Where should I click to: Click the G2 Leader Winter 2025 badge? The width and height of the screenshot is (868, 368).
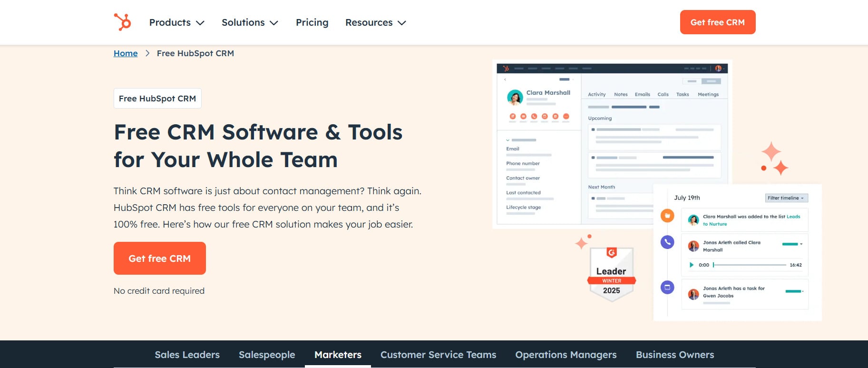(x=612, y=274)
